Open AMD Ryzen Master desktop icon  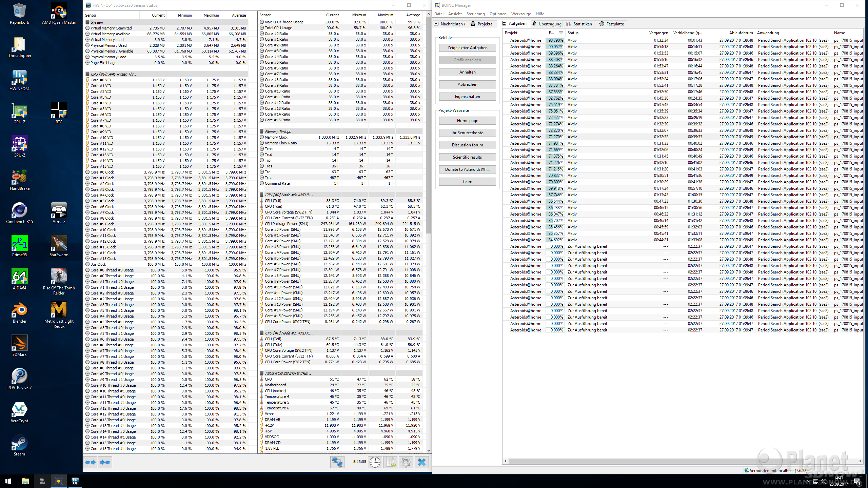[x=59, y=14]
